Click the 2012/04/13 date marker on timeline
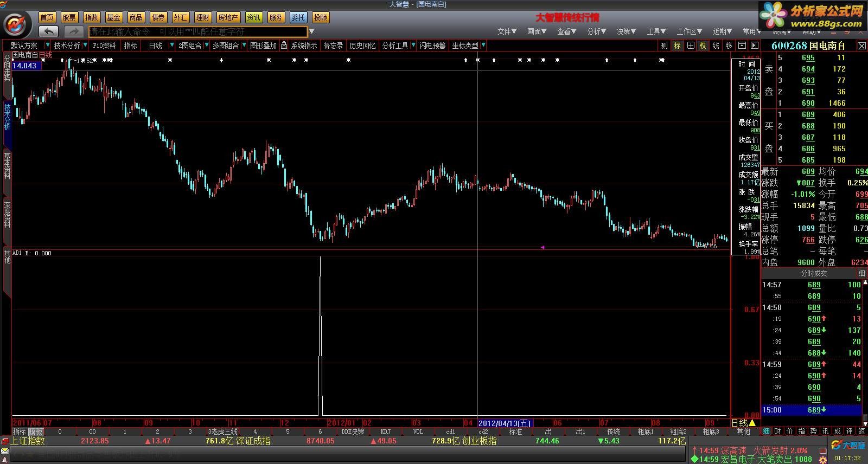 [x=505, y=423]
